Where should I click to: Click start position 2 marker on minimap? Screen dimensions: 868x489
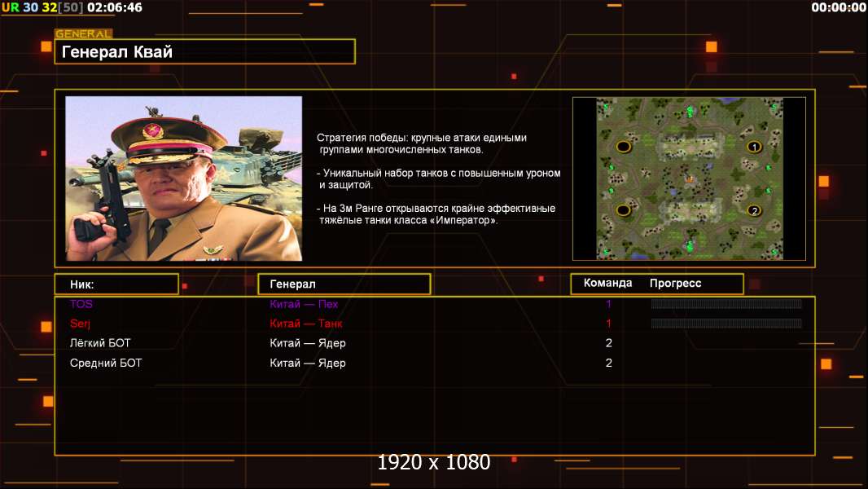point(754,210)
